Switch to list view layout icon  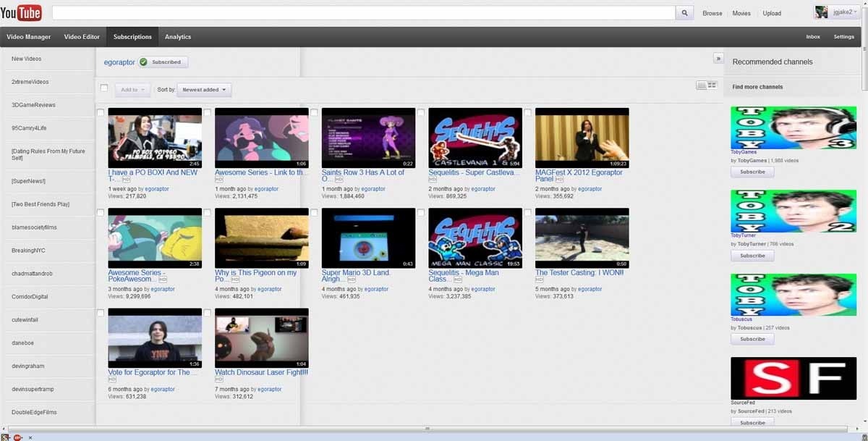(x=701, y=85)
